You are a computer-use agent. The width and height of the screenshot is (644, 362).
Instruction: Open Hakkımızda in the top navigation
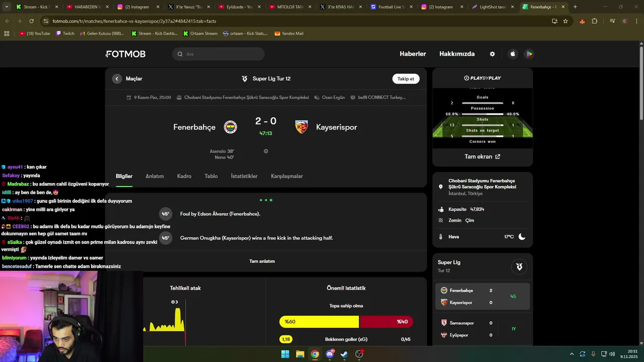457,54
